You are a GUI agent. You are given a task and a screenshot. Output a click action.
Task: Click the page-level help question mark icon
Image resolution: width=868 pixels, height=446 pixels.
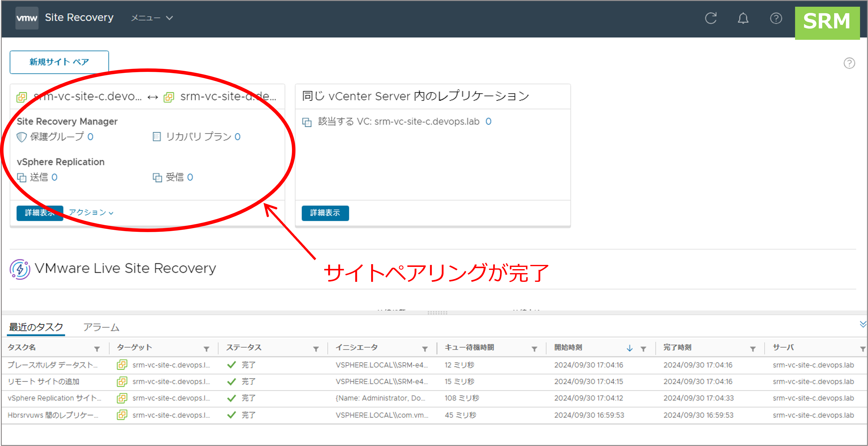pos(849,63)
